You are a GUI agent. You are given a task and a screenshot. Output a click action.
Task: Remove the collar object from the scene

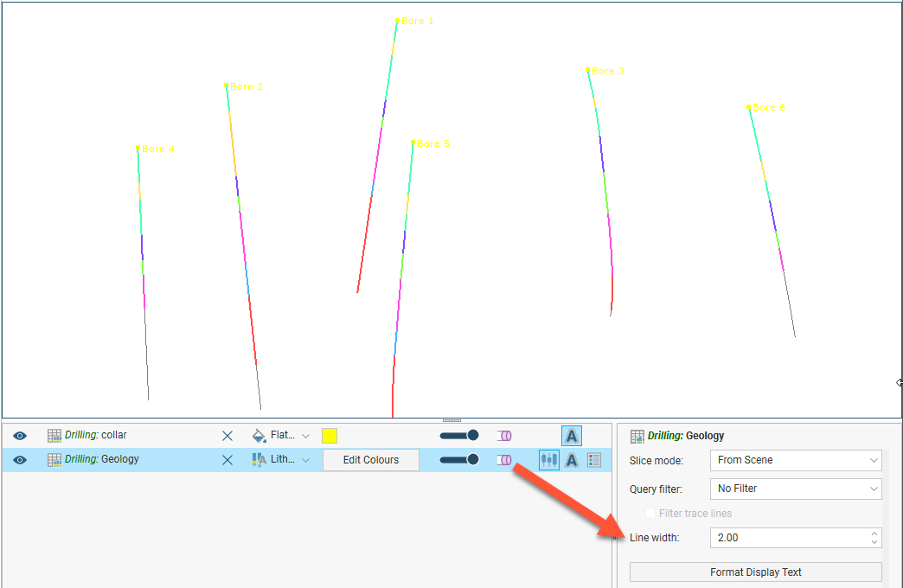coord(227,436)
